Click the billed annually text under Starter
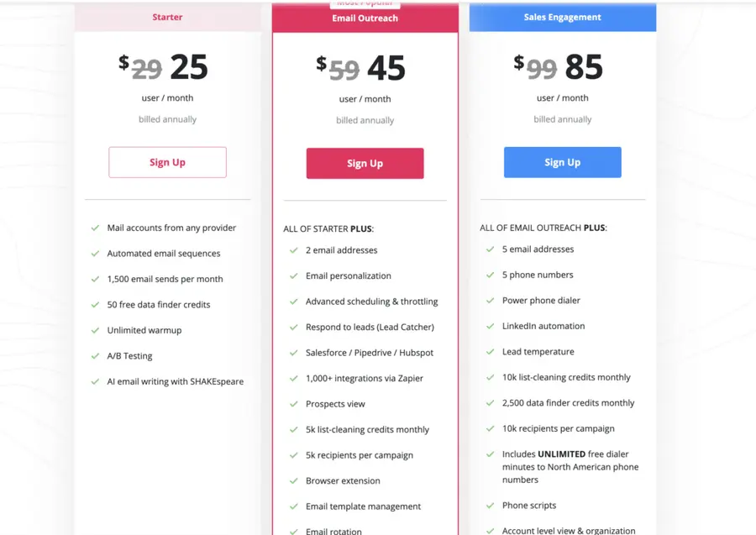This screenshot has width=756, height=535. [x=167, y=119]
